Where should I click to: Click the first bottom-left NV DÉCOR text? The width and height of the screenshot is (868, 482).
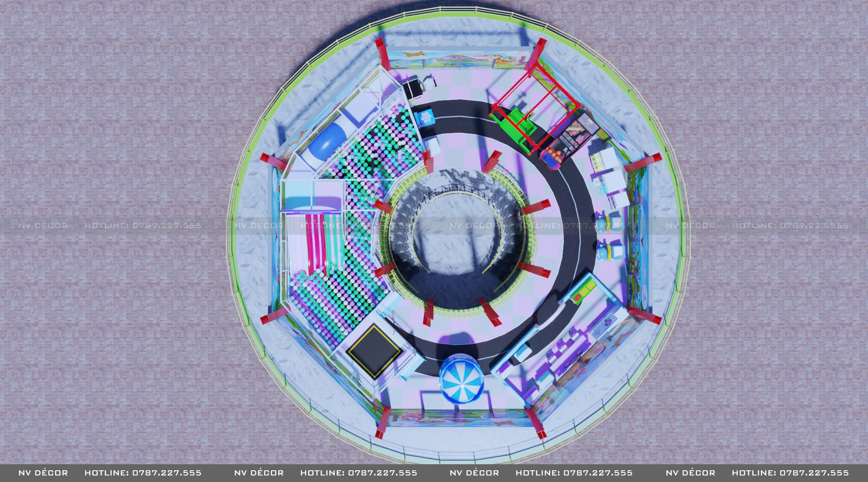click(x=43, y=473)
